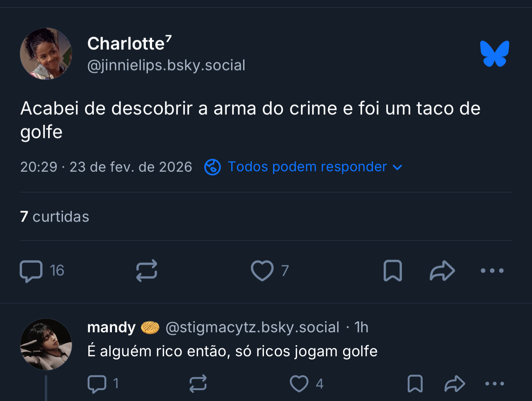Share mandy's reply with arrow icon

pos(455,384)
